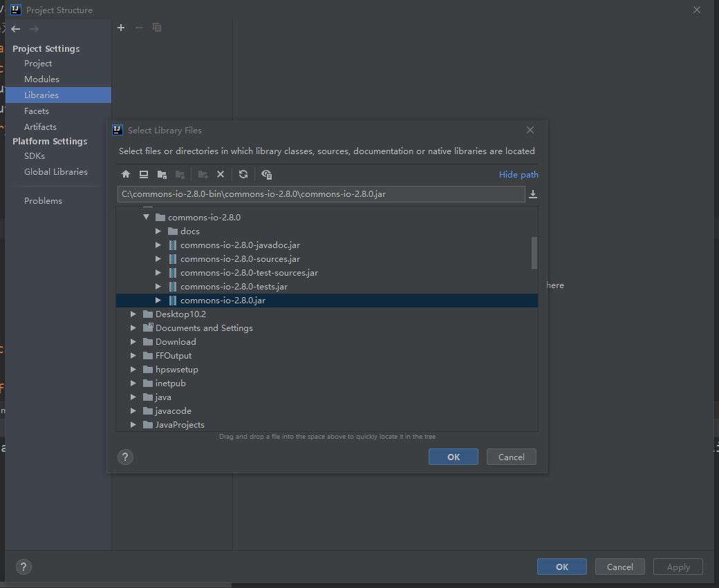
Task: Expand the docs folder
Action: pos(158,231)
